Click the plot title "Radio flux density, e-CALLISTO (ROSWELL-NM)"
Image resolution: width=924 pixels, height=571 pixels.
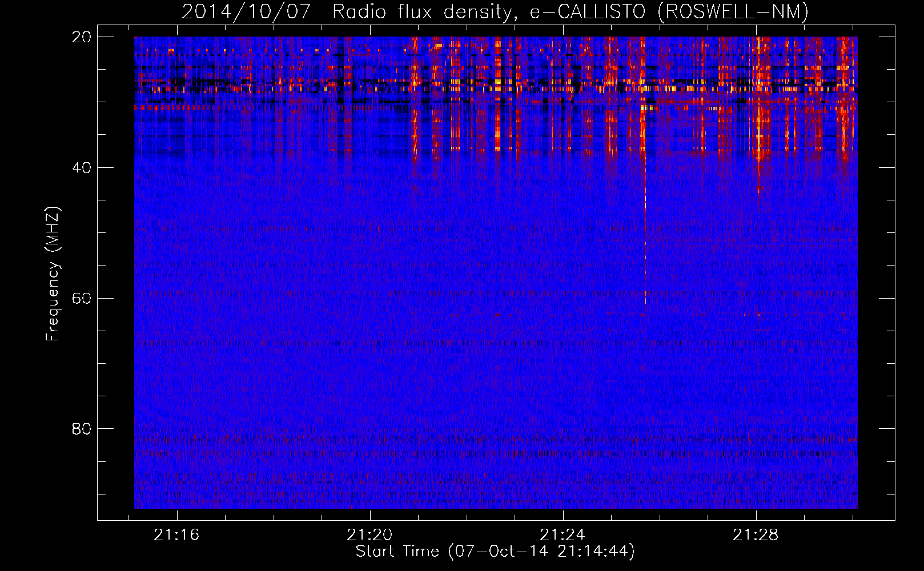click(571, 11)
